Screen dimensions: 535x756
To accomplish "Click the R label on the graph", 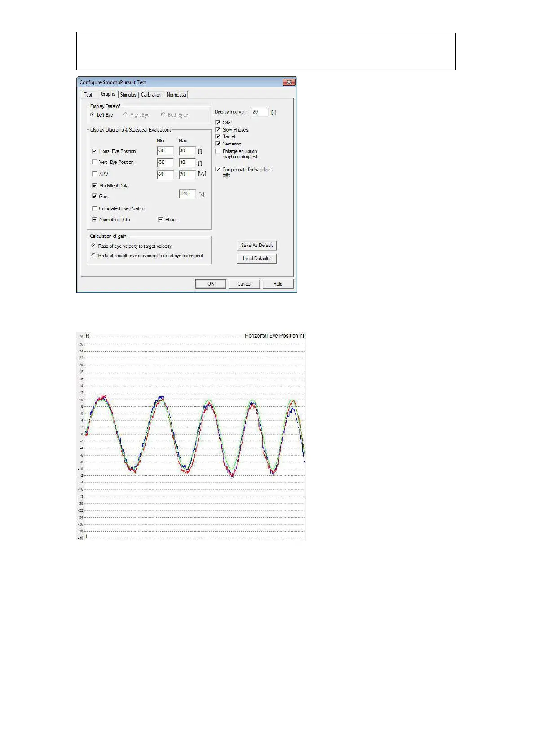I will click(88, 336).
